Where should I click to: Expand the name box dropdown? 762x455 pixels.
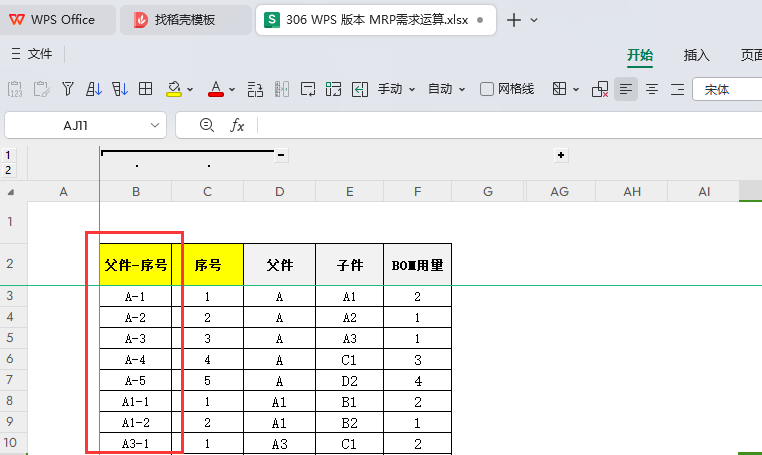point(155,125)
